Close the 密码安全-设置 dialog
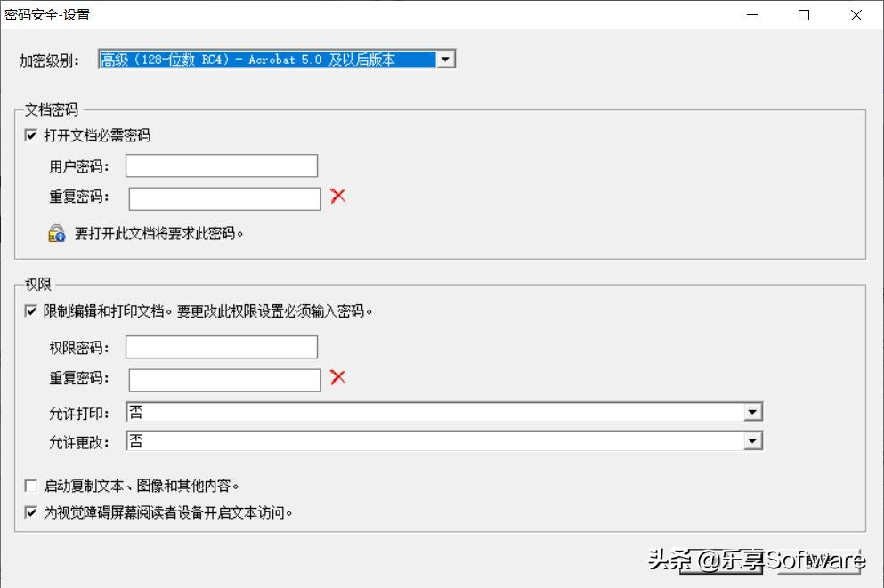The height and width of the screenshot is (588, 884). pyautogui.click(x=856, y=15)
